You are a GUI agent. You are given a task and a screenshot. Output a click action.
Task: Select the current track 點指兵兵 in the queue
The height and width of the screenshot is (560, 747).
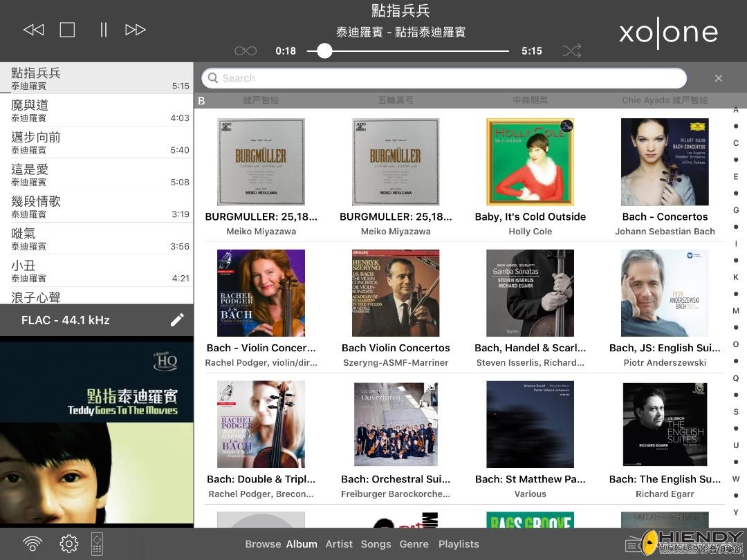coord(97,78)
